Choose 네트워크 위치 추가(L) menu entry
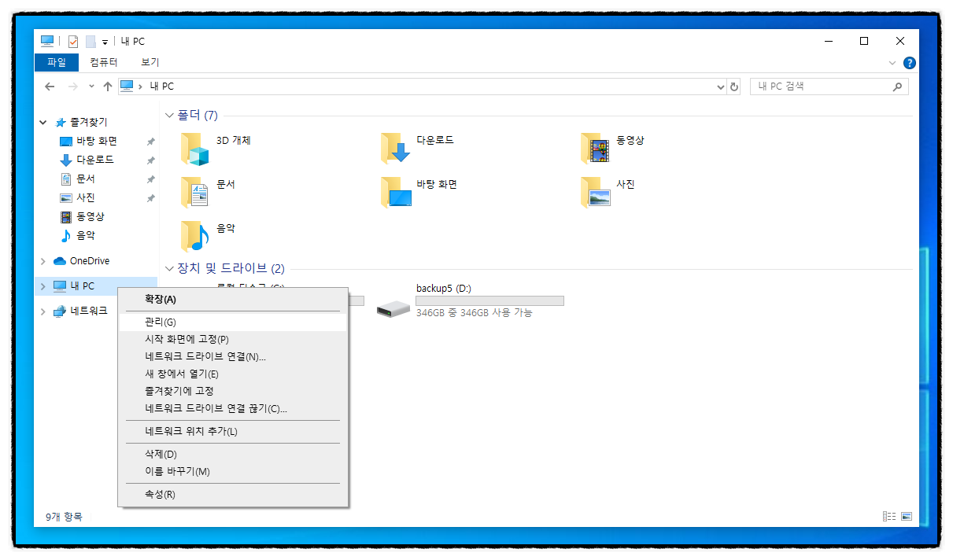 (x=233, y=431)
